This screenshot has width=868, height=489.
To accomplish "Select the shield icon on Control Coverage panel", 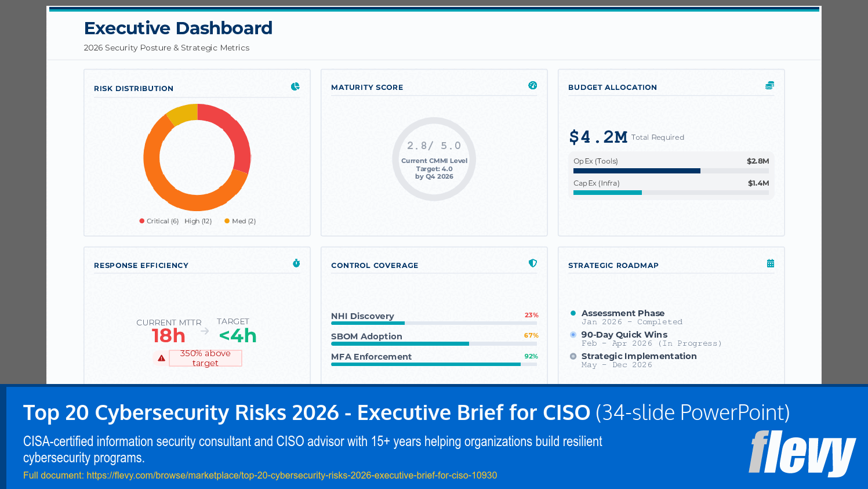I will (x=532, y=262).
